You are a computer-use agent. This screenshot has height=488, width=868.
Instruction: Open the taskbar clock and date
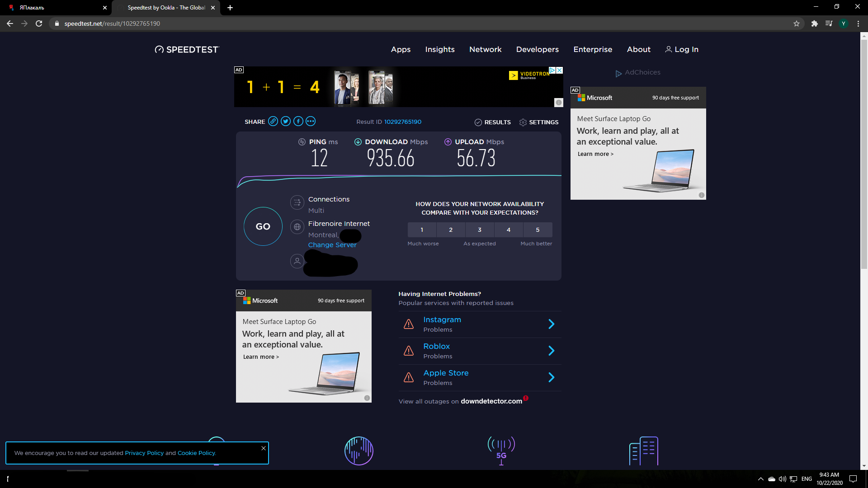point(829,479)
